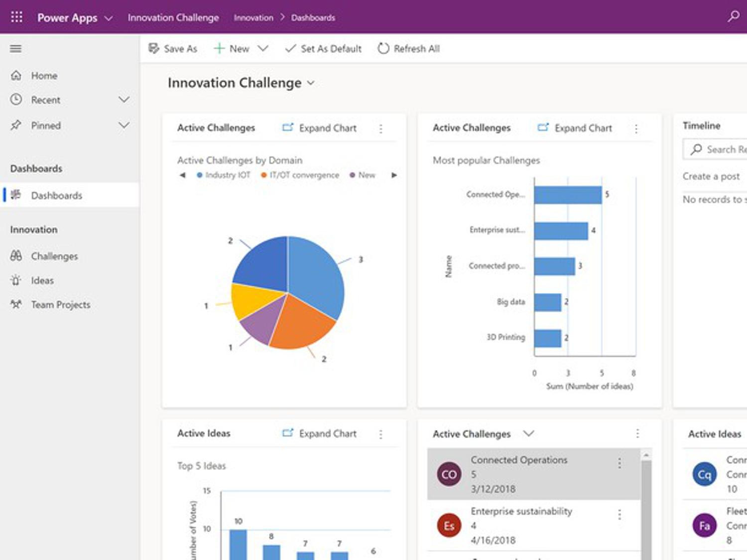Image resolution: width=747 pixels, height=560 pixels.
Task: Open Challenges from the Innovation sidebar
Action: (x=54, y=256)
